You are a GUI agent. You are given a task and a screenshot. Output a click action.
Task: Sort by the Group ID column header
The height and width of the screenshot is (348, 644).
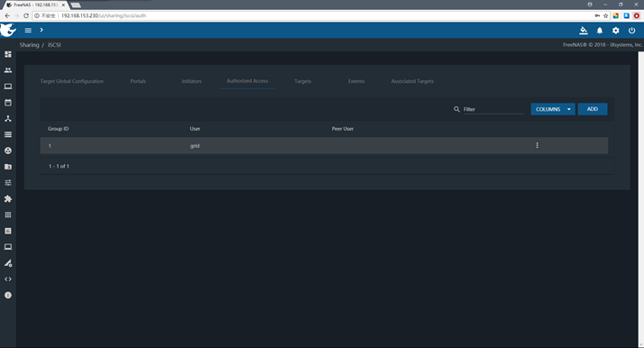[59, 129]
